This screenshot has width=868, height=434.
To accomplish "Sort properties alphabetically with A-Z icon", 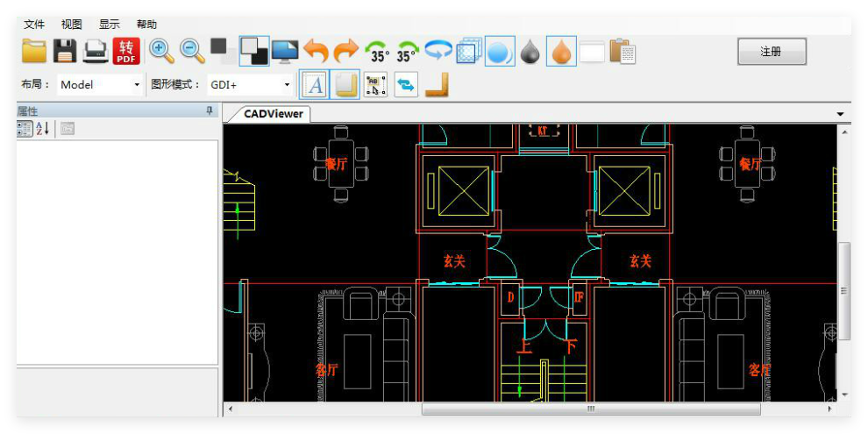I will pos(43,129).
